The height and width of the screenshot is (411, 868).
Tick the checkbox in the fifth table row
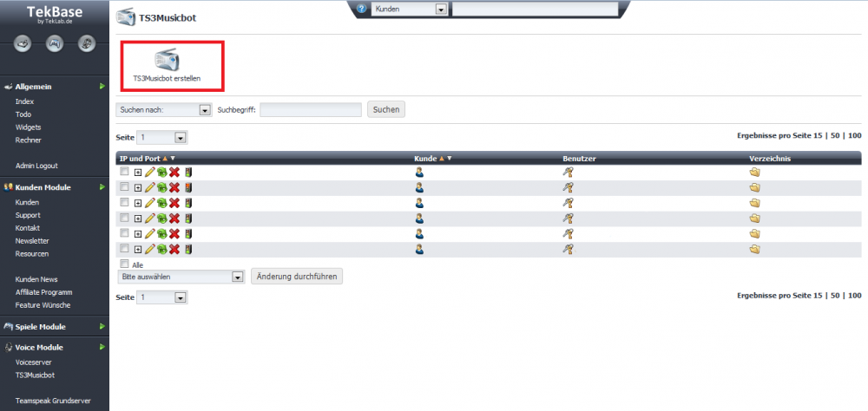tap(124, 232)
